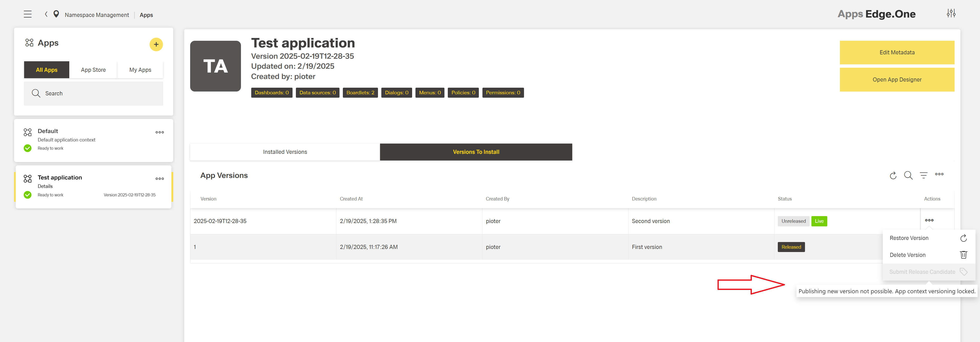Click the green check status on Default app
980x342 pixels.
coord(27,148)
